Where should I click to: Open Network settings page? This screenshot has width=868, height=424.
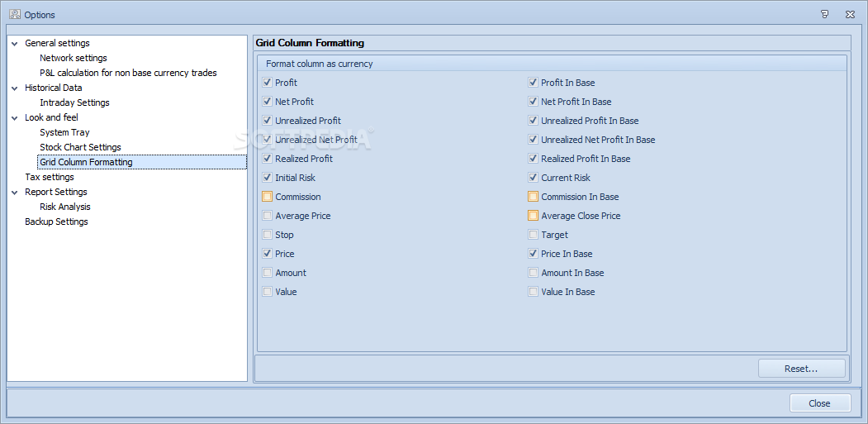coord(73,58)
